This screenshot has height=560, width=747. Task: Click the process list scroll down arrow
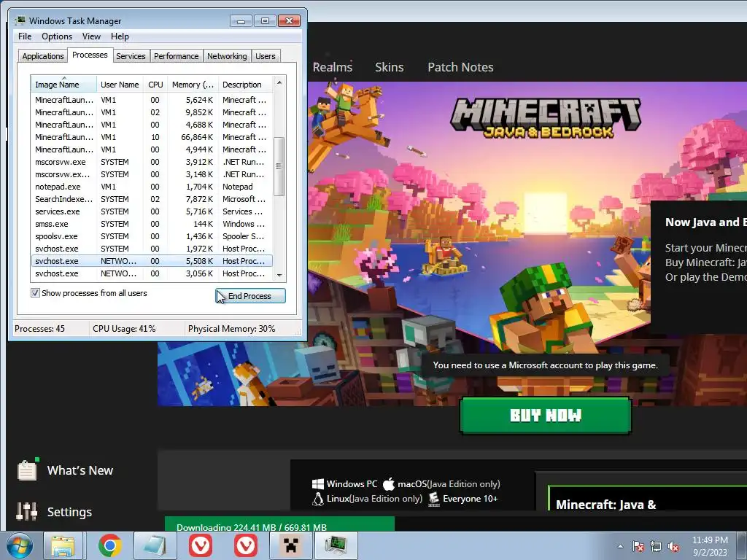279,275
